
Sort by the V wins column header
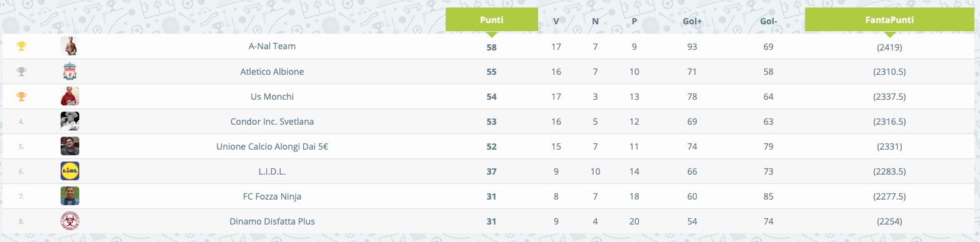[x=556, y=21]
